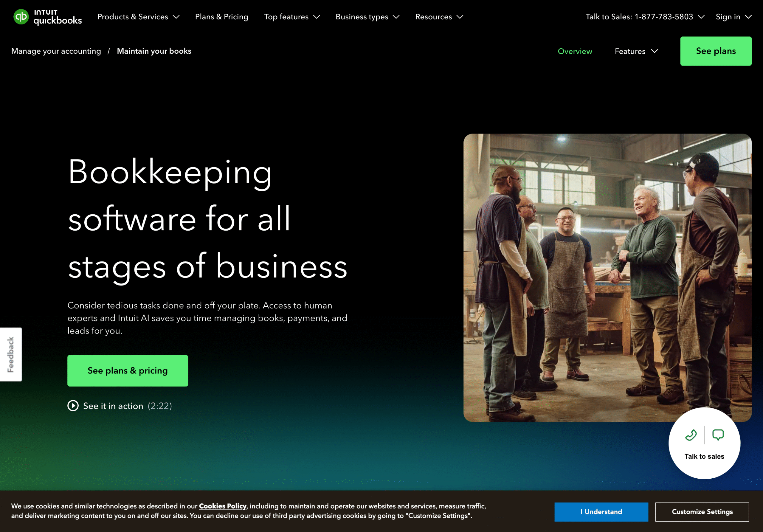Expand the Top features menu

coord(292,17)
